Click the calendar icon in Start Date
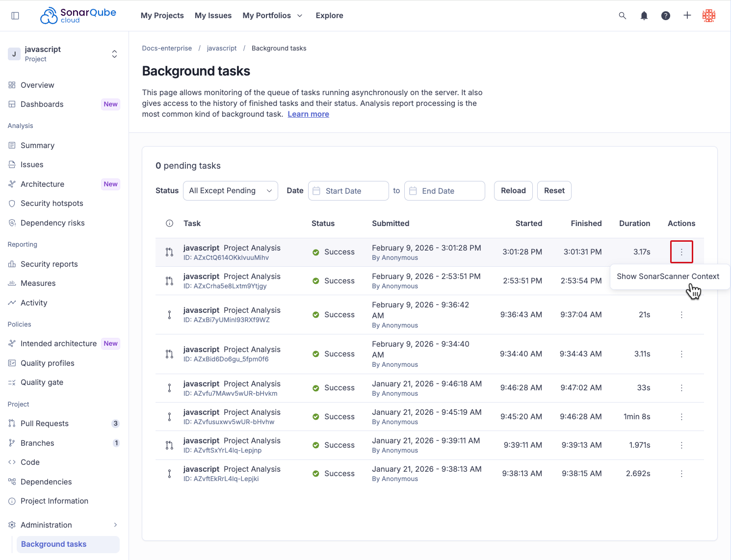The width and height of the screenshot is (731, 560). coord(316,191)
